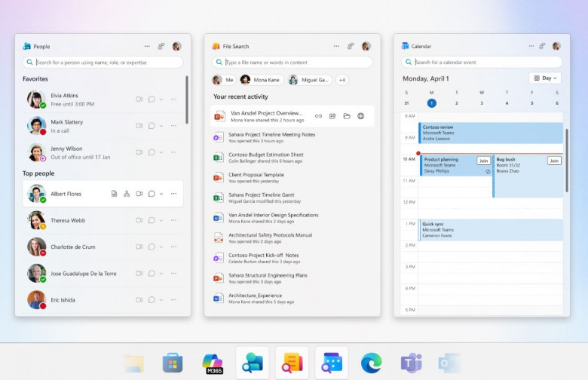Click the pop-out icon in People header
Screen dimensions: 588x380
[x=161, y=46]
